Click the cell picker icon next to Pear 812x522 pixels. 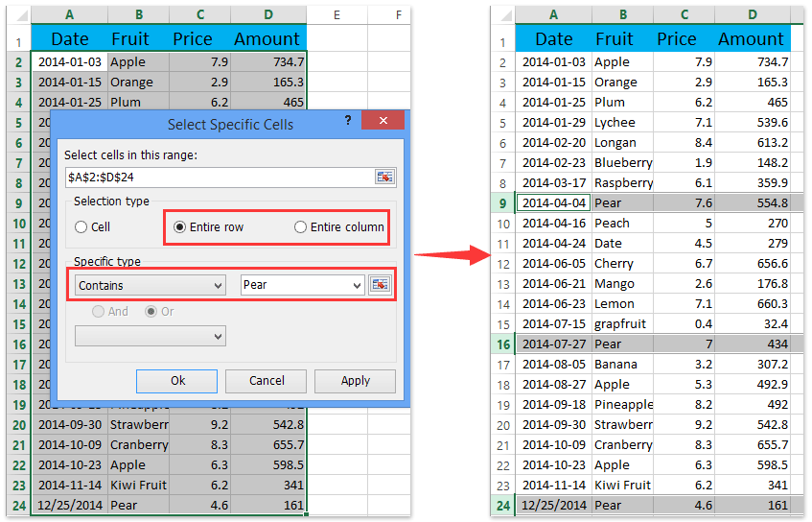click(382, 285)
